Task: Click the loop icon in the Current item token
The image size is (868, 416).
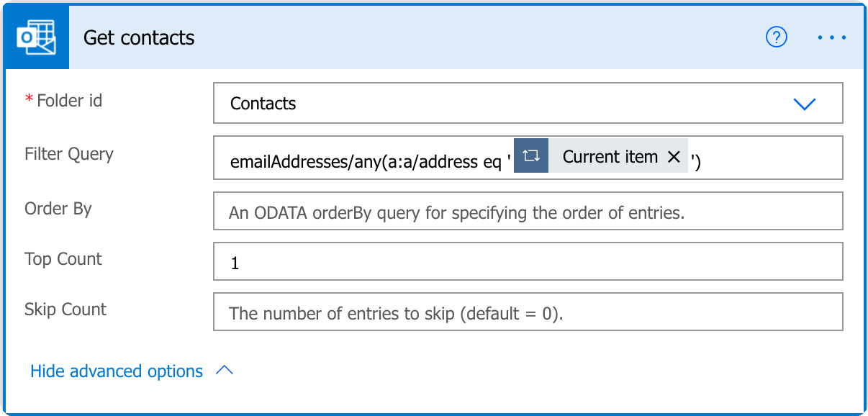Action: pyautogui.click(x=531, y=156)
